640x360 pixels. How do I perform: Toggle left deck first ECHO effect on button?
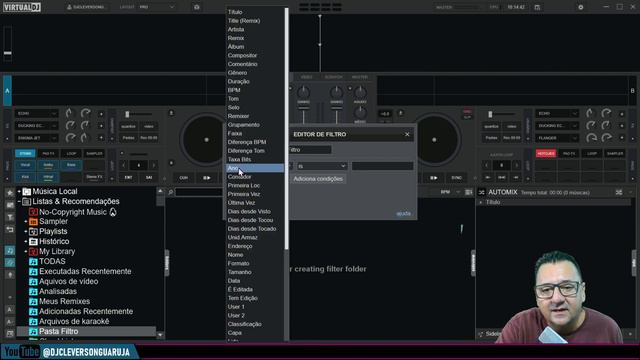click(x=101, y=113)
